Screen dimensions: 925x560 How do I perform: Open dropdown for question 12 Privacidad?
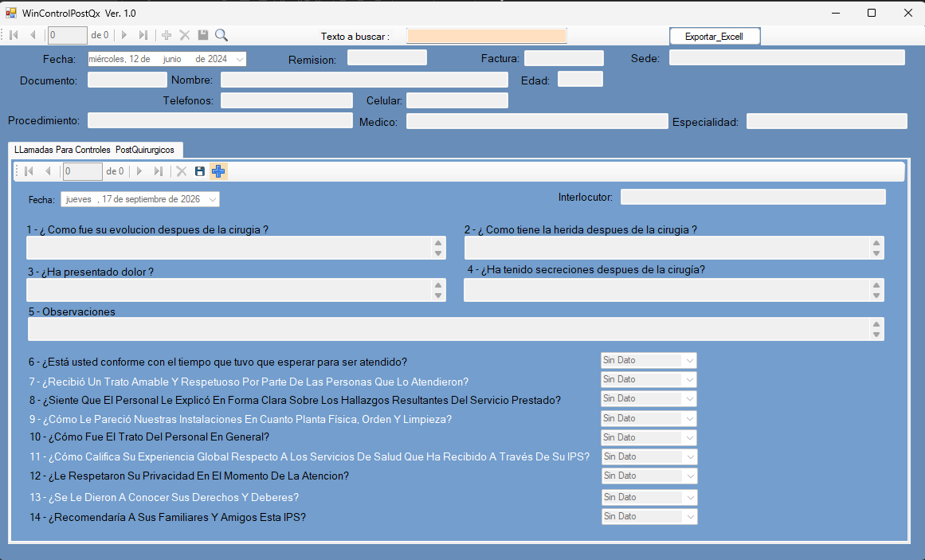point(690,476)
